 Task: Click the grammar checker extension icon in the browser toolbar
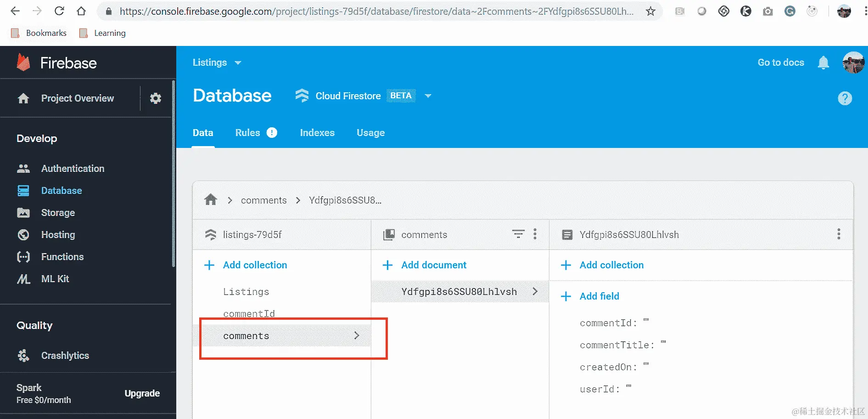click(x=790, y=11)
